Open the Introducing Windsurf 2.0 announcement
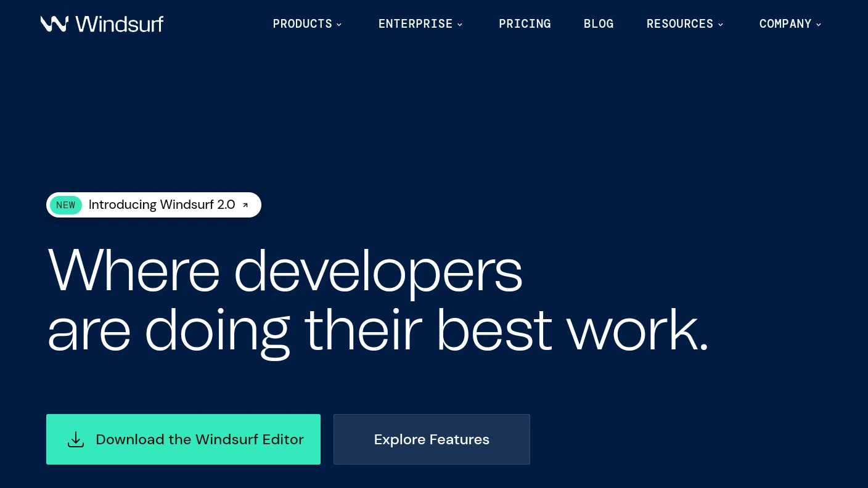 (154, 205)
